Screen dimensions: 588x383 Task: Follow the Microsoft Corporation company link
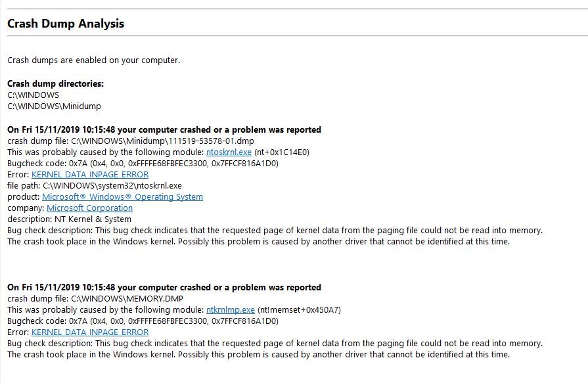pyautogui.click(x=89, y=208)
